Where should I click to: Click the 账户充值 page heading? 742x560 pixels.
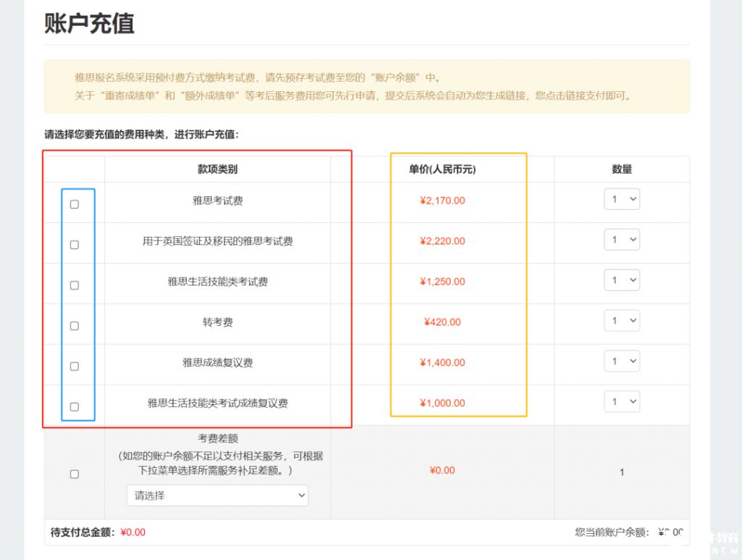coord(89,24)
